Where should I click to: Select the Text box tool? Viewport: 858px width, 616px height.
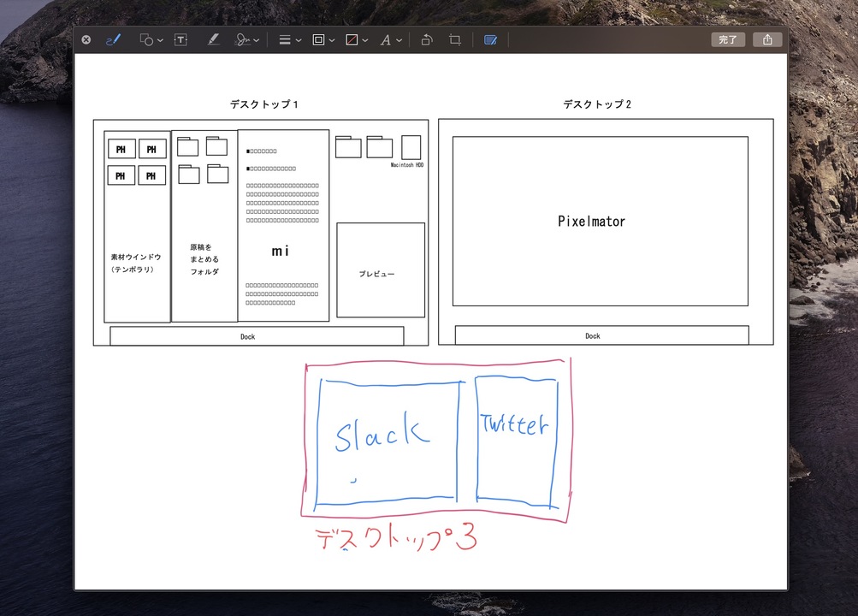coord(180,40)
